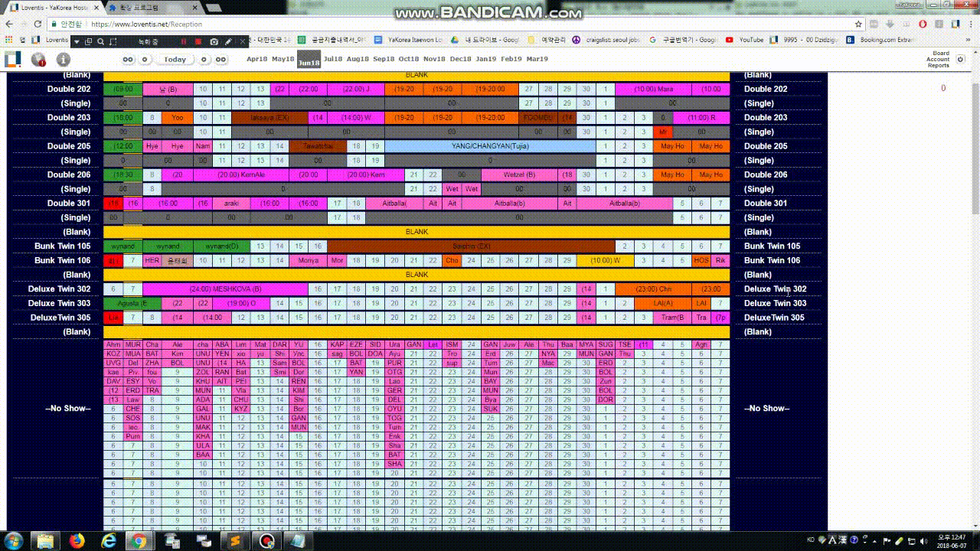This screenshot has width=980, height=551.
Task: Click the YANG/CHANGYAN(Tujia) blue booking bar
Action: pos(490,146)
